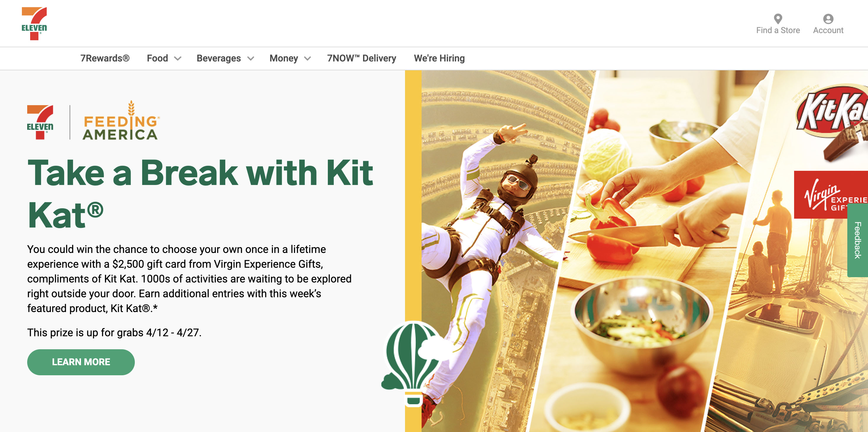Click the Find a Store location pin icon

pyautogui.click(x=778, y=19)
